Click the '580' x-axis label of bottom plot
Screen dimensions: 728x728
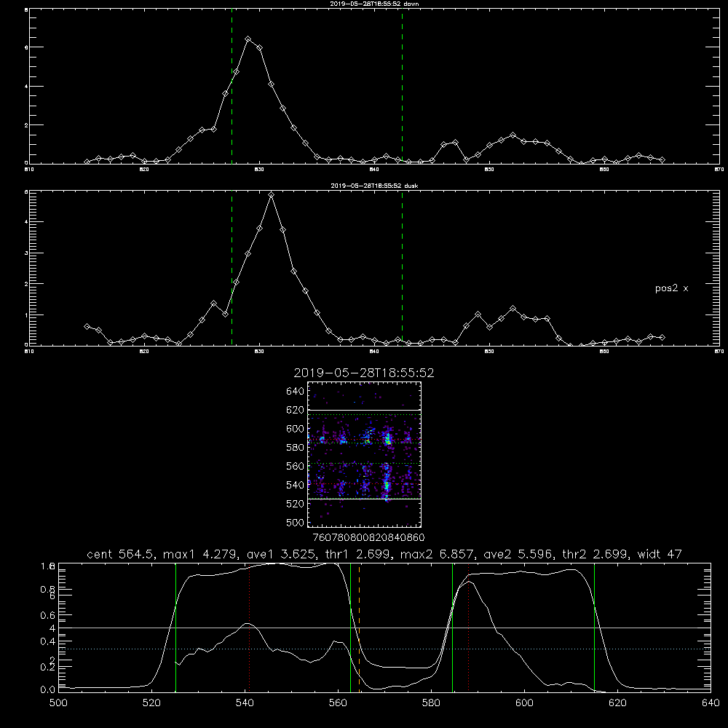[x=431, y=703]
